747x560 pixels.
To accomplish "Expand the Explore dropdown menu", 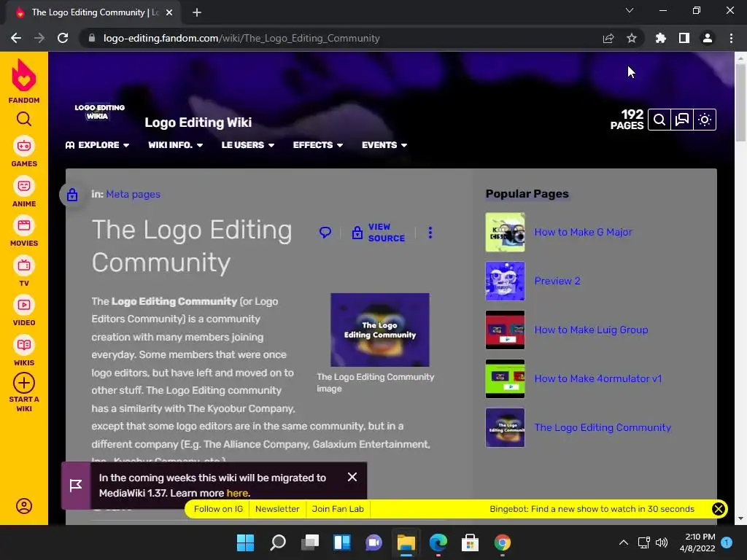I will pos(97,145).
